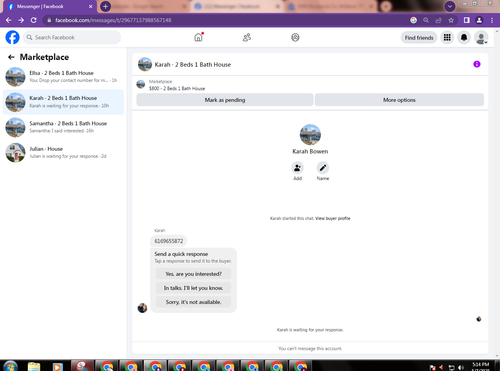This screenshot has width=500, height=371.
Task: Open the conversation information icon
Action: point(477,64)
